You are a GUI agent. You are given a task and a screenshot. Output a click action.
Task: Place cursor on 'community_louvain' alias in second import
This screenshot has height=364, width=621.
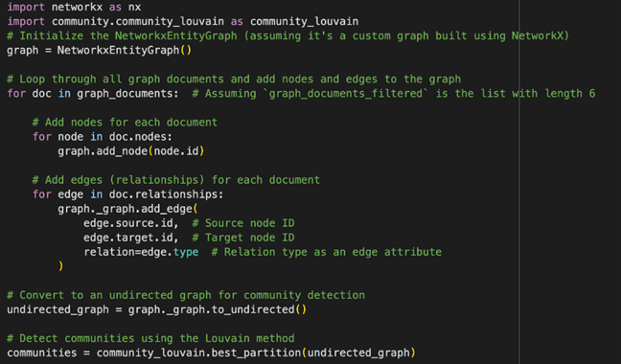tap(304, 21)
